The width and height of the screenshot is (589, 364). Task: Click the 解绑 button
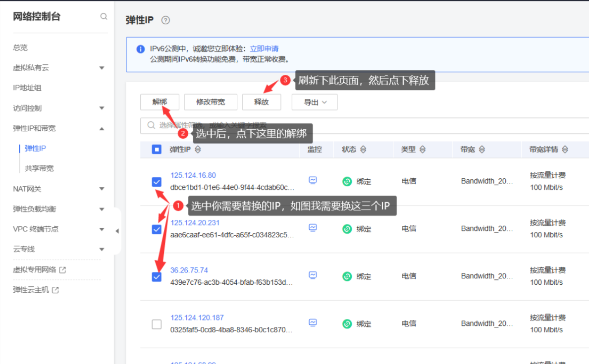coord(160,102)
